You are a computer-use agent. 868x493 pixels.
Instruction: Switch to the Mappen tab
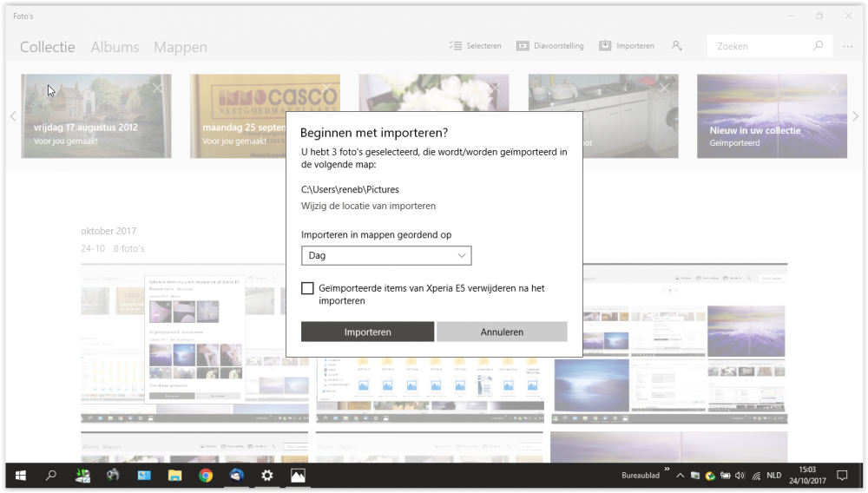pyautogui.click(x=180, y=47)
